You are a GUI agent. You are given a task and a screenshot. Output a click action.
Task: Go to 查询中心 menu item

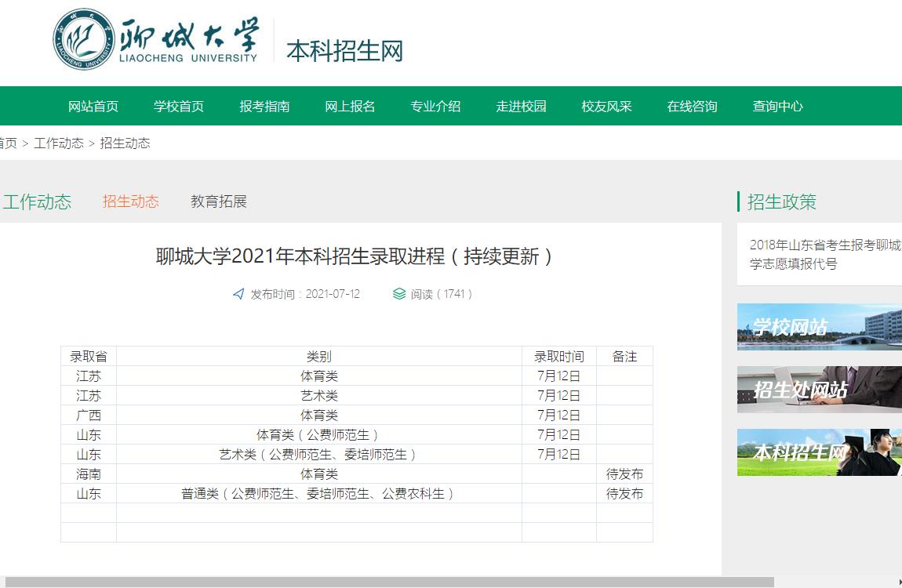point(778,107)
